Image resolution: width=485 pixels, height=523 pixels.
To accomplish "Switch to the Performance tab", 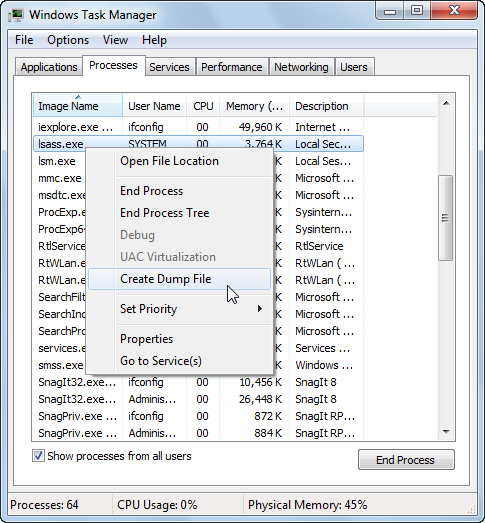I will point(232,67).
